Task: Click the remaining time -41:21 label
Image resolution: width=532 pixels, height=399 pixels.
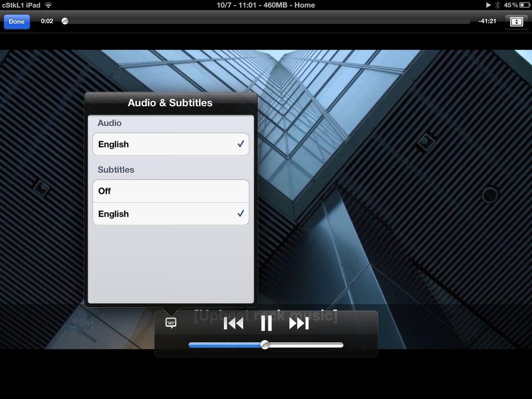Action: pyautogui.click(x=487, y=21)
